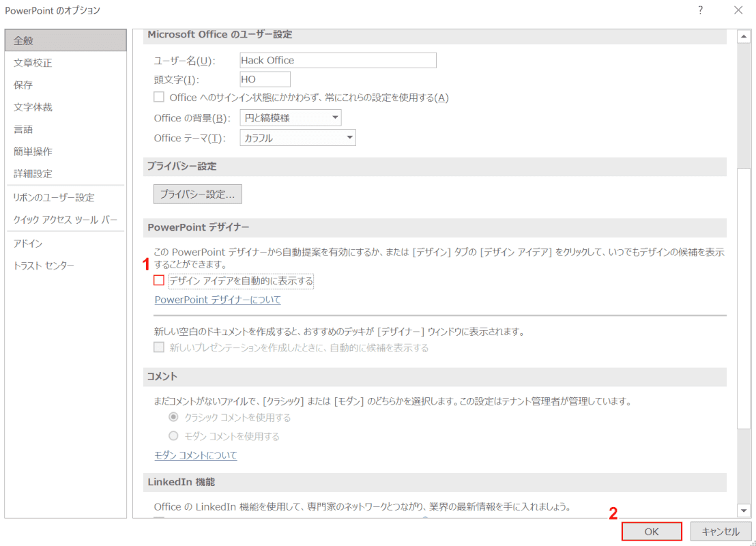
Task: Open the Office の背景 dropdown
Action: [x=291, y=117]
